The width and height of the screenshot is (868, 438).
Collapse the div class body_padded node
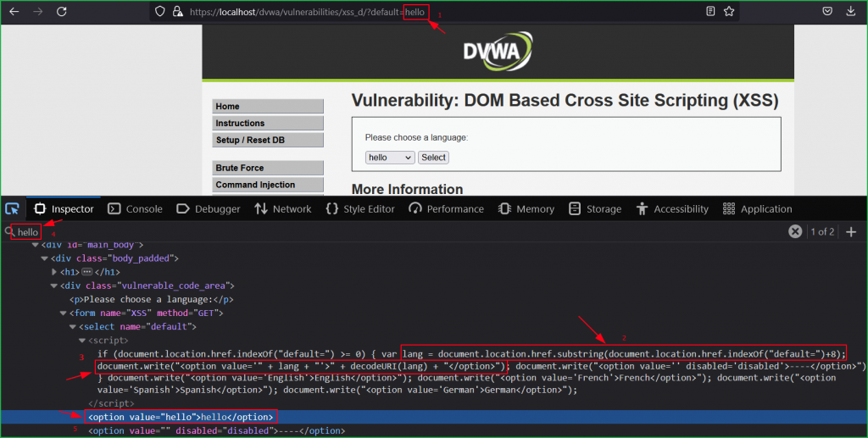pyautogui.click(x=45, y=258)
